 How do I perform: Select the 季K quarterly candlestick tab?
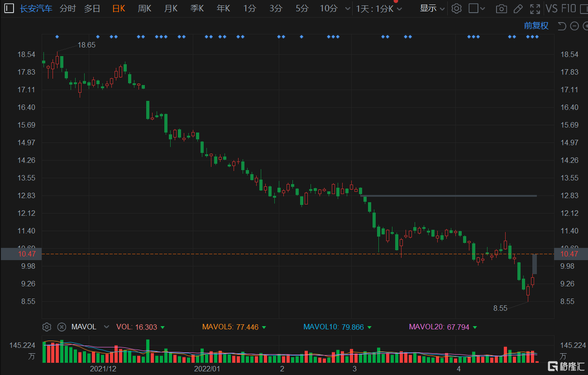[x=197, y=8]
